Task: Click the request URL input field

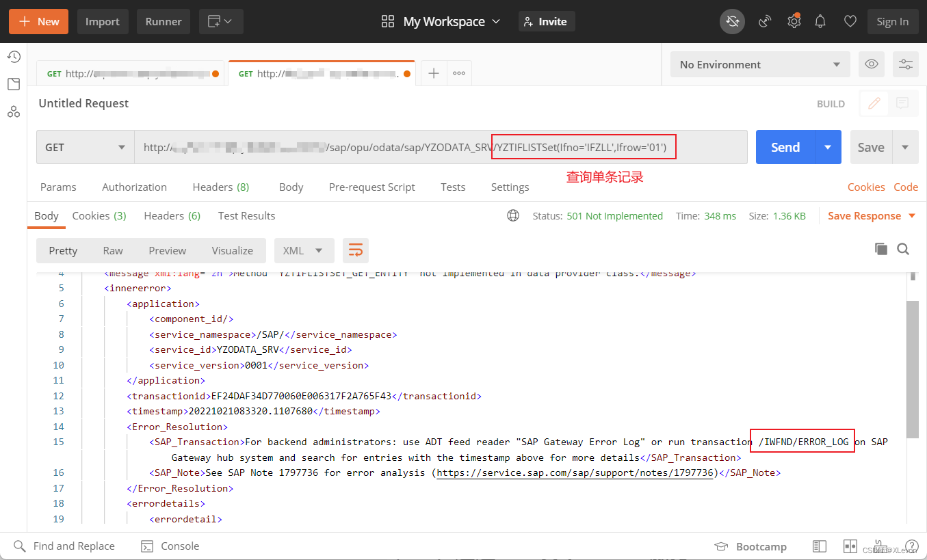Action: point(441,147)
